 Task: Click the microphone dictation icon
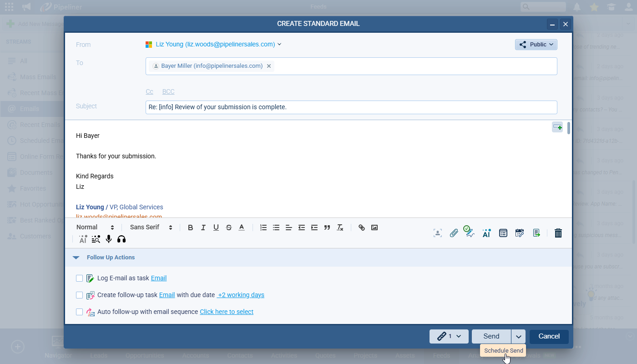click(109, 239)
